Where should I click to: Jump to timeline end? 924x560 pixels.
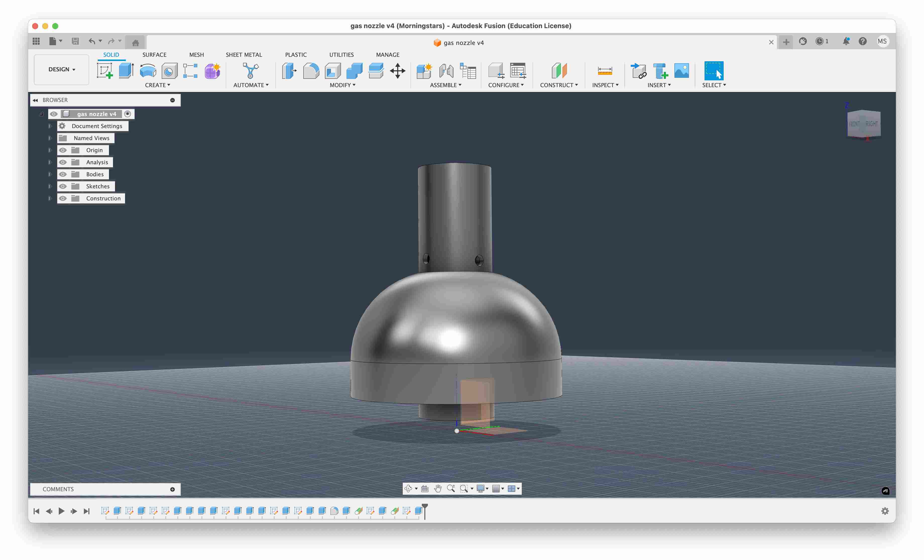point(87,511)
